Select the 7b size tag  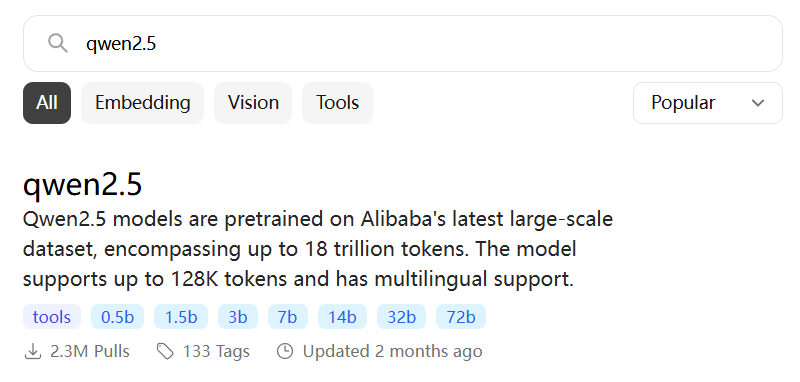point(288,317)
